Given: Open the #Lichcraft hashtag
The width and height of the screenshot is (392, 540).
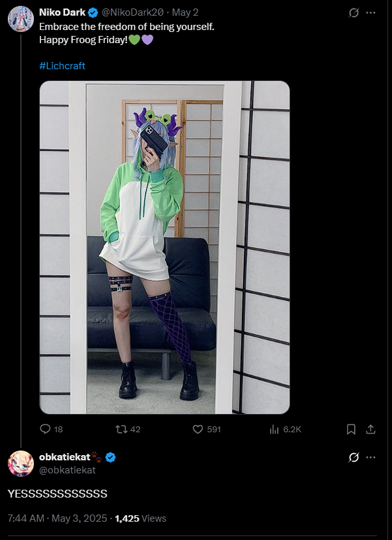Looking at the screenshot, I should (x=62, y=66).
